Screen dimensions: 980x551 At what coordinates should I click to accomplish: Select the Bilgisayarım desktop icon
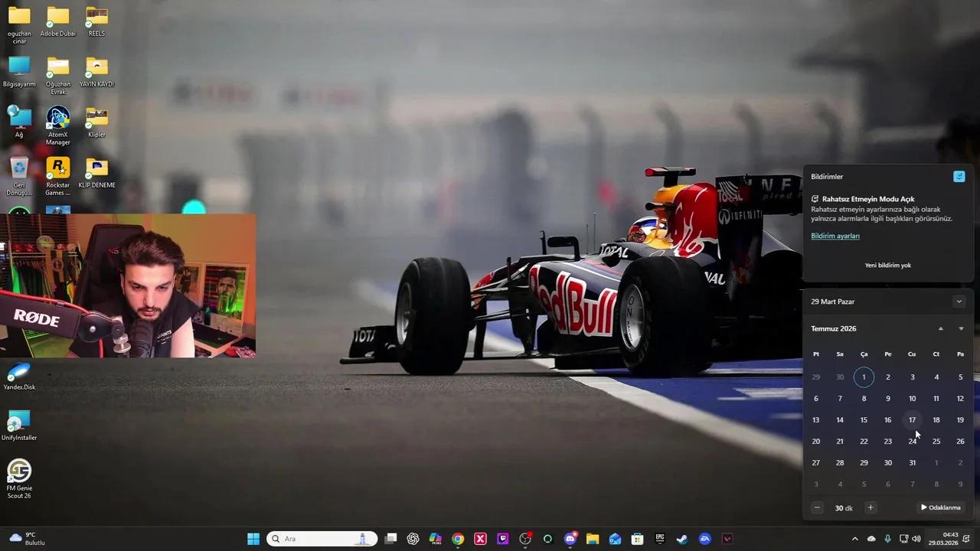click(x=19, y=72)
